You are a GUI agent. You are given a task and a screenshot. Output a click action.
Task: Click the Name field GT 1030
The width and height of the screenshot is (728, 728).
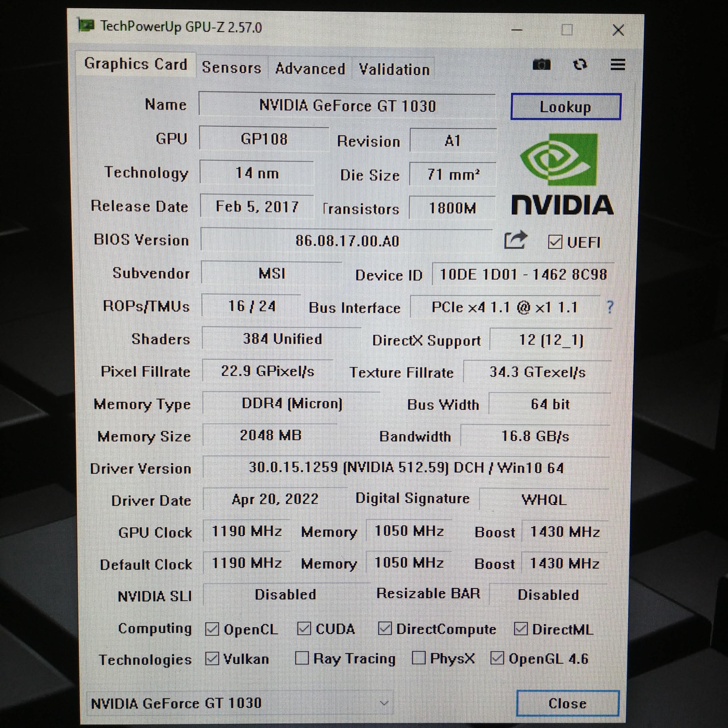tap(347, 106)
